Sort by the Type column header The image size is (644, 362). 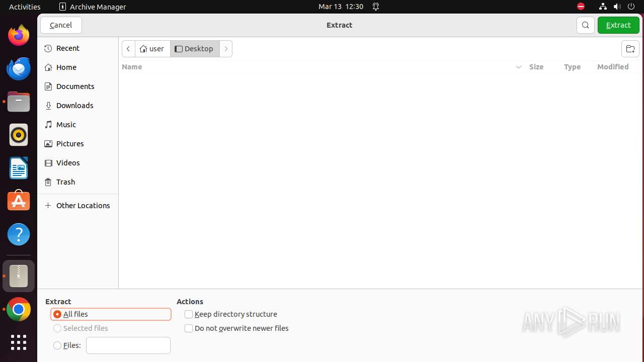[572, 67]
